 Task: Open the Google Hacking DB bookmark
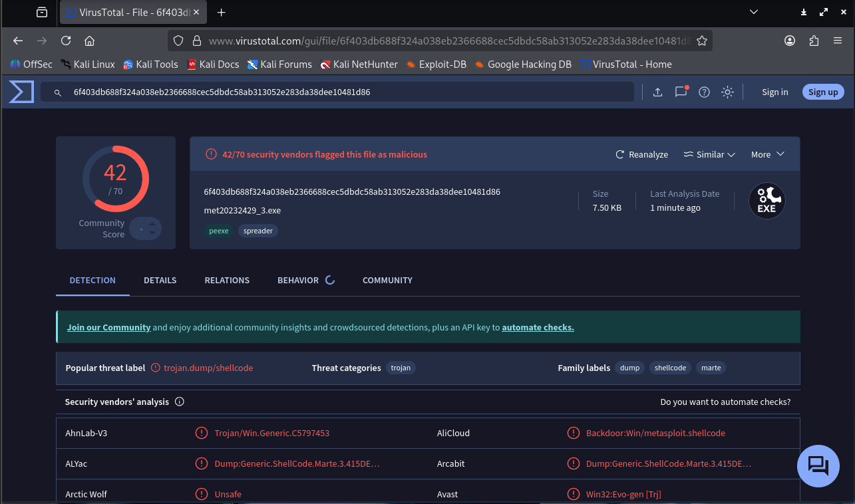coord(523,64)
